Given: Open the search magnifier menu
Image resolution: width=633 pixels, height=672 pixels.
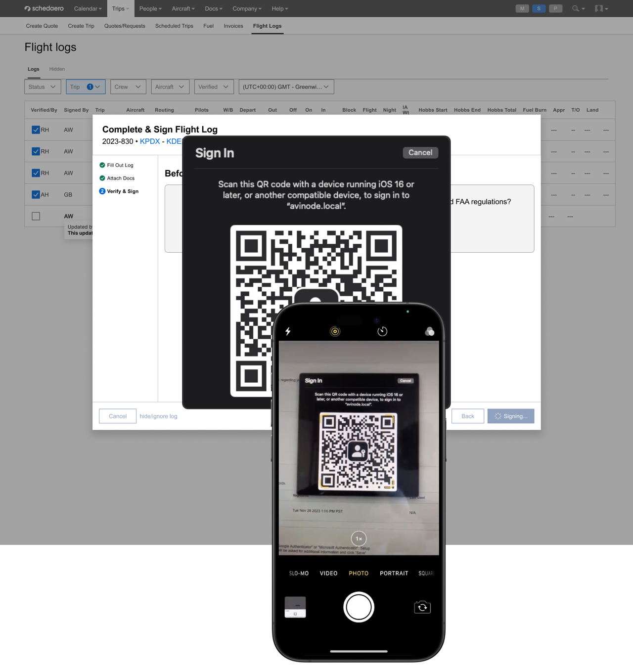Looking at the screenshot, I should pos(578,8).
